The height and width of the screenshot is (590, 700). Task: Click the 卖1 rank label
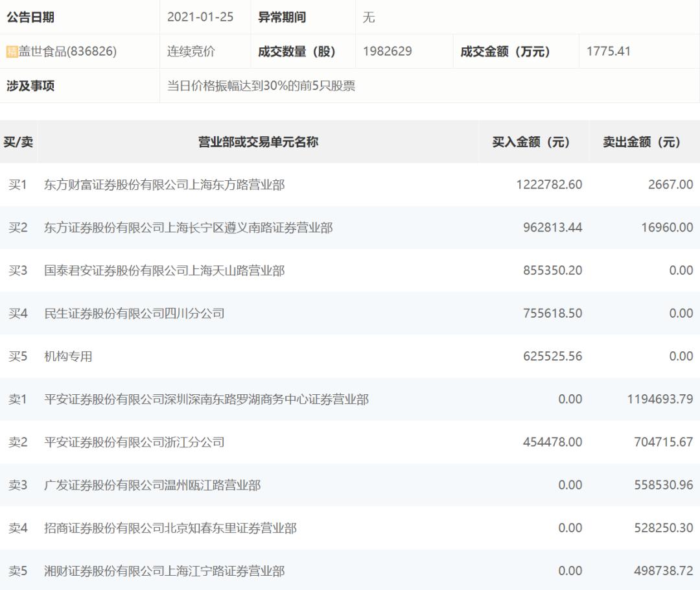pyautogui.click(x=18, y=399)
